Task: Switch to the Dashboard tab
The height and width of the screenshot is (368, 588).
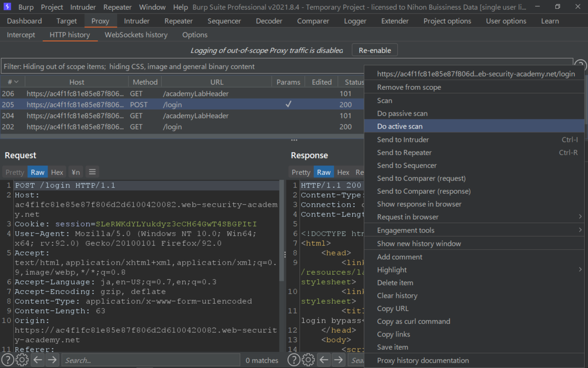Action: coord(24,21)
